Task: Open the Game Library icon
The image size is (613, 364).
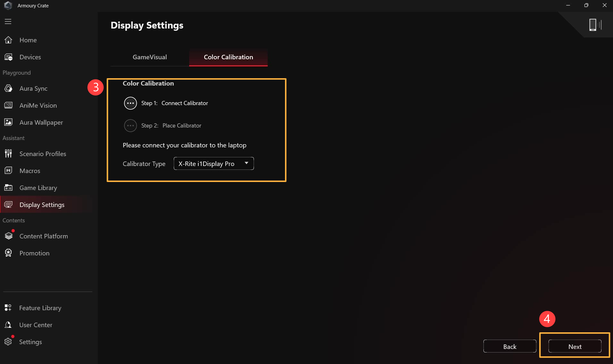Action: (x=8, y=188)
